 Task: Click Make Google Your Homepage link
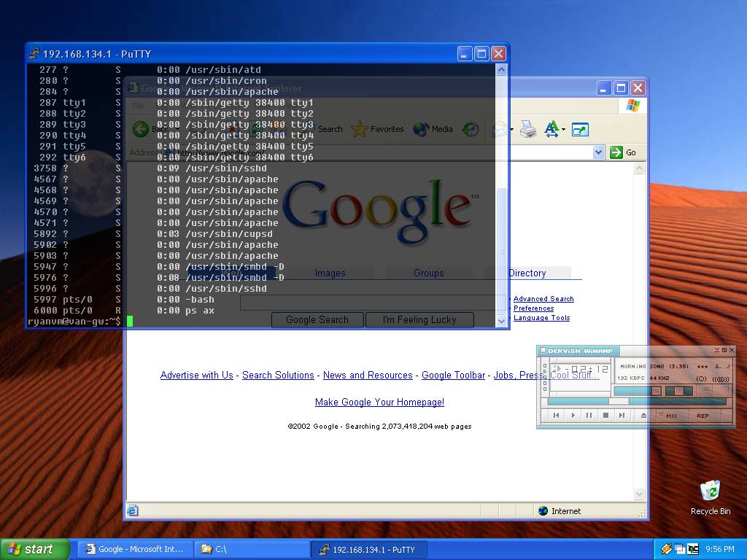pos(379,402)
